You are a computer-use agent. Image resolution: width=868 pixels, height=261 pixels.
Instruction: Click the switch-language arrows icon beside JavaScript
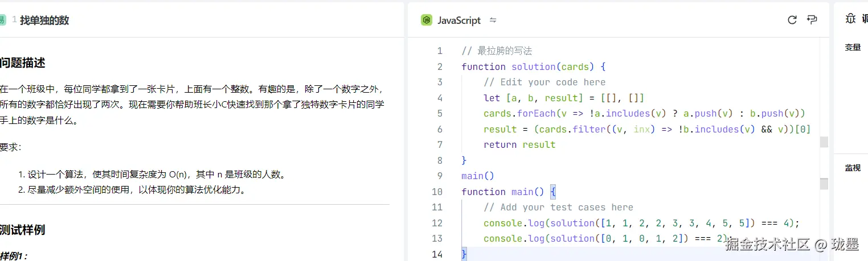coord(493,20)
